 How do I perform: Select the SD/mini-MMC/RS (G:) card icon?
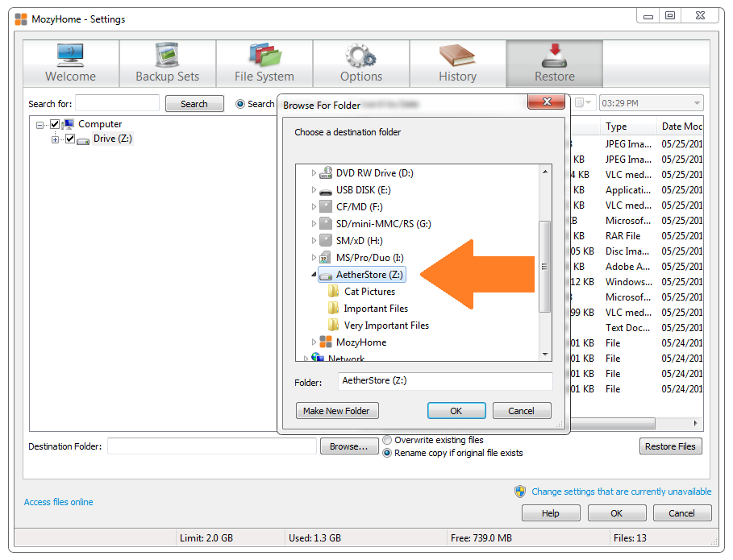tap(325, 223)
